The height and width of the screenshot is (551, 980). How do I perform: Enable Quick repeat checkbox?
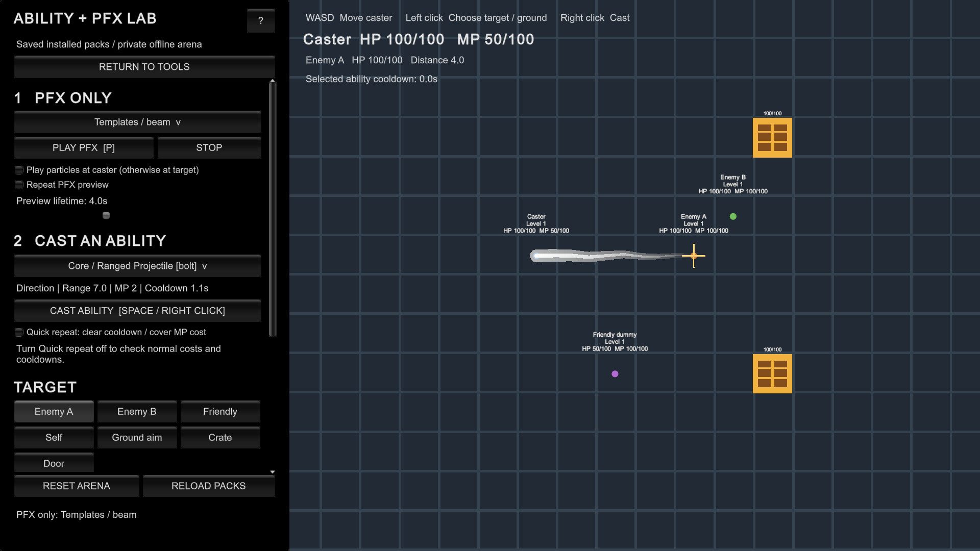pyautogui.click(x=19, y=332)
